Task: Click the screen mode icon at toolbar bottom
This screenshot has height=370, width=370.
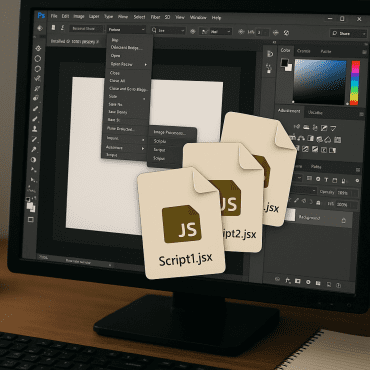Action: click(31, 219)
